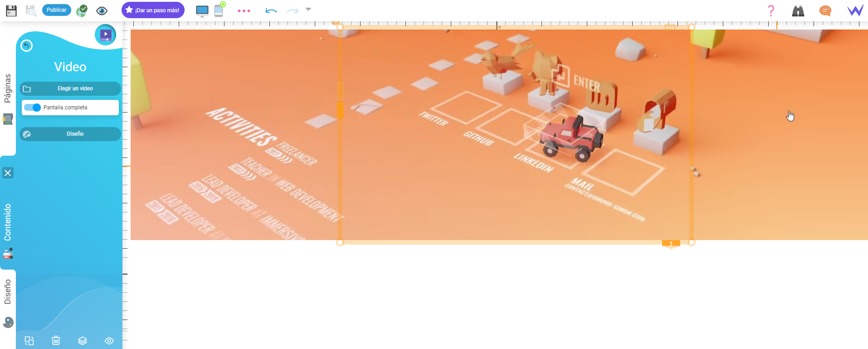
Task: Open the save-and-preview magnifier icon
Action: click(31, 10)
